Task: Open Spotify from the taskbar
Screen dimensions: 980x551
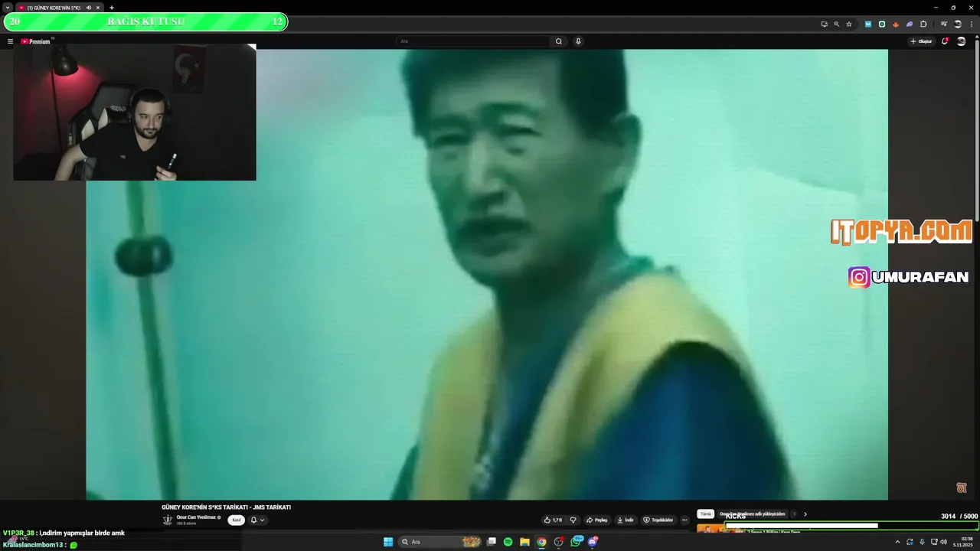Action: click(x=508, y=542)
